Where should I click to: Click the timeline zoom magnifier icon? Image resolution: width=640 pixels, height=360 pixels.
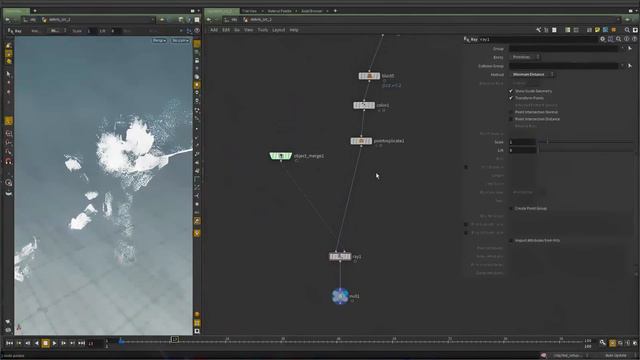pos(602,343)
